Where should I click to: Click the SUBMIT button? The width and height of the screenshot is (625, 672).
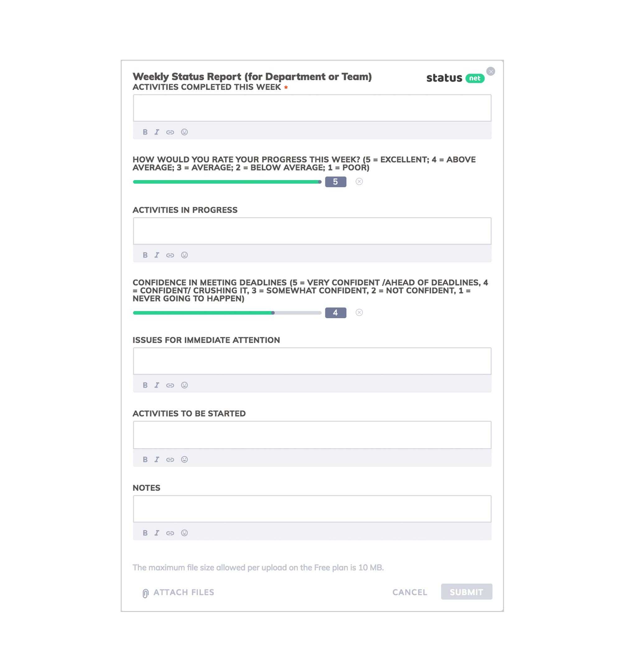tap(466, 591)
